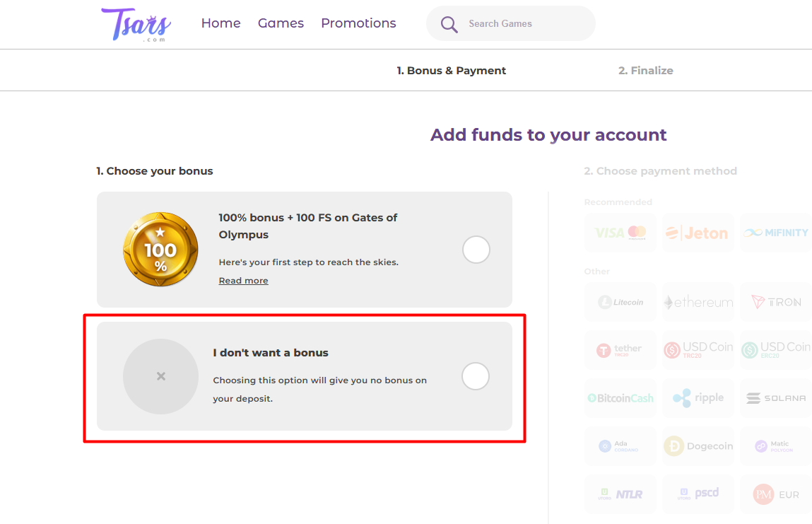Choose the Ripple payment tile
Image resolution: width=812 pixels, height=524 pixels.
point(698,398)
